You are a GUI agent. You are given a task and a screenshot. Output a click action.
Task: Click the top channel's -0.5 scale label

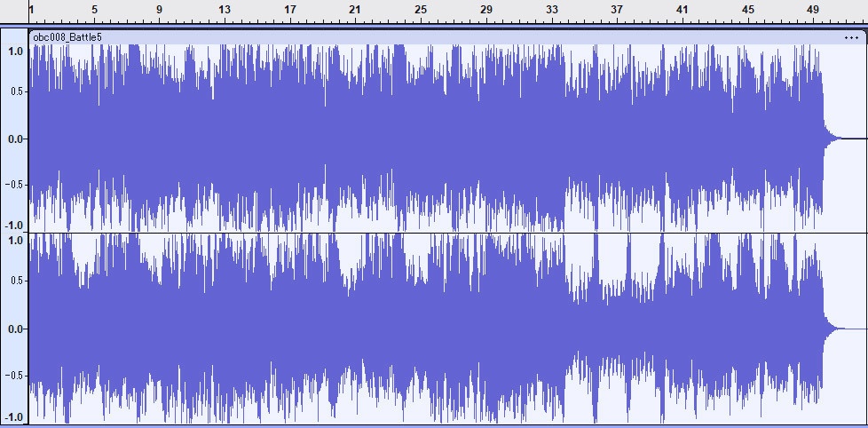point(15,185)
